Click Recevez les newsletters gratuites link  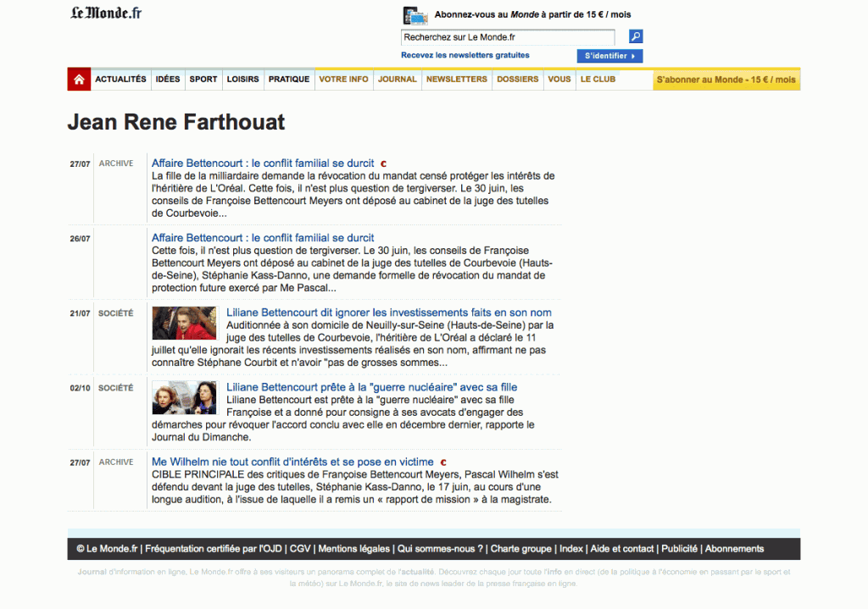465,55
